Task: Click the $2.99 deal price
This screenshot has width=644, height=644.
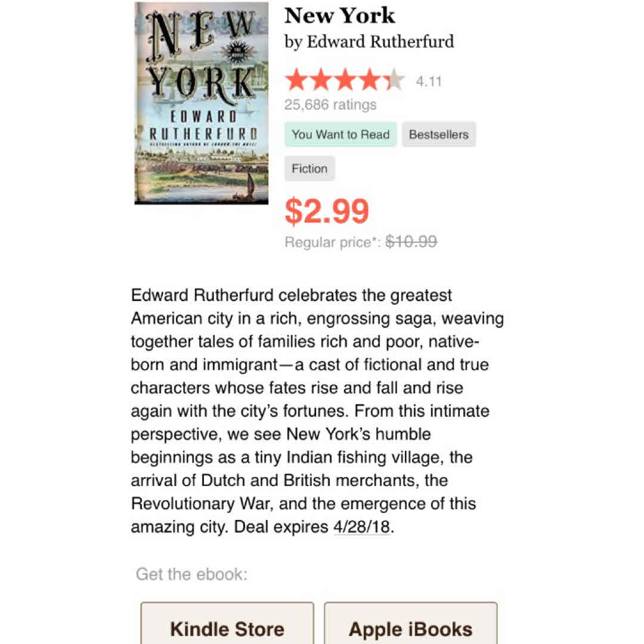Action: (327, 211)
